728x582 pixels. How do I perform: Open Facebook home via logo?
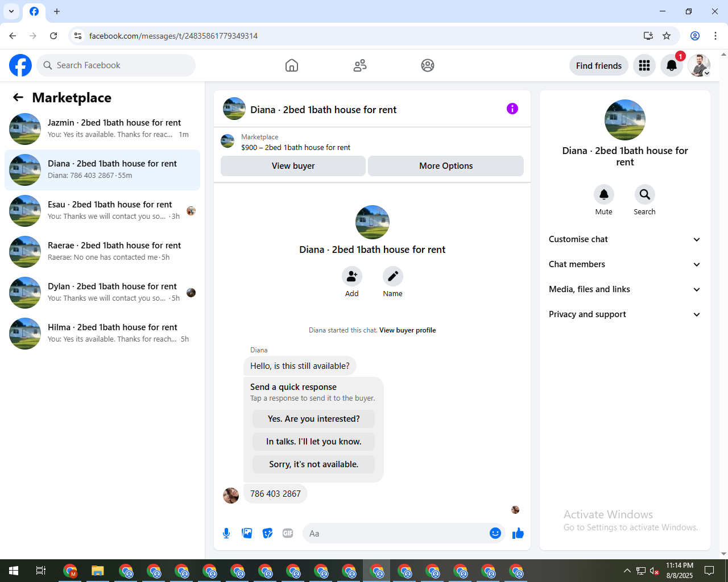click(20, 65)
